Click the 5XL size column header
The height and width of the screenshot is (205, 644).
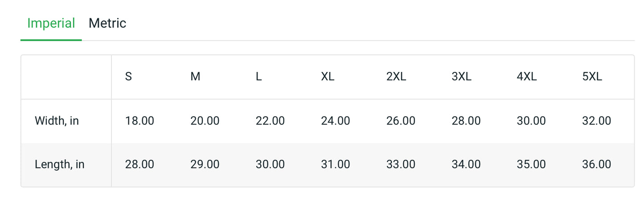[x=592, y=77]
